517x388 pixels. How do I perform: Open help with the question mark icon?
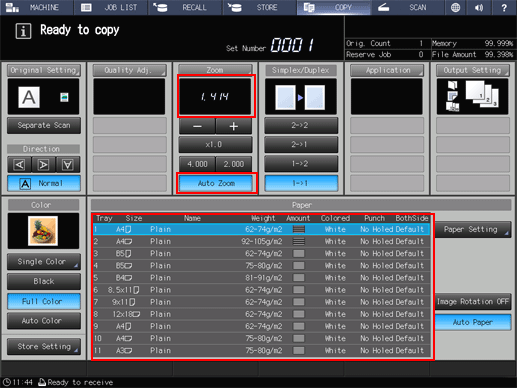(x=504, y=7)
